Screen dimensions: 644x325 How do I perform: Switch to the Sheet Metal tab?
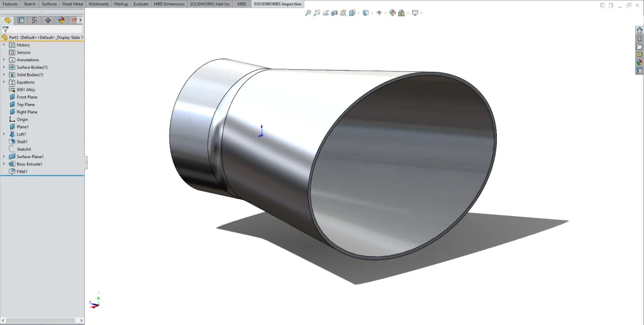(x=72, y=4)
